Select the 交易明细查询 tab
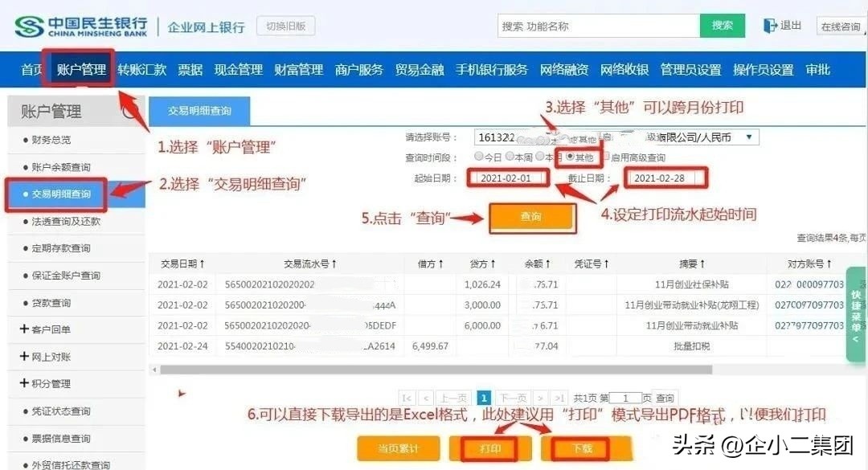The height and width of the screenshot is (470, 868). [199, 111]
